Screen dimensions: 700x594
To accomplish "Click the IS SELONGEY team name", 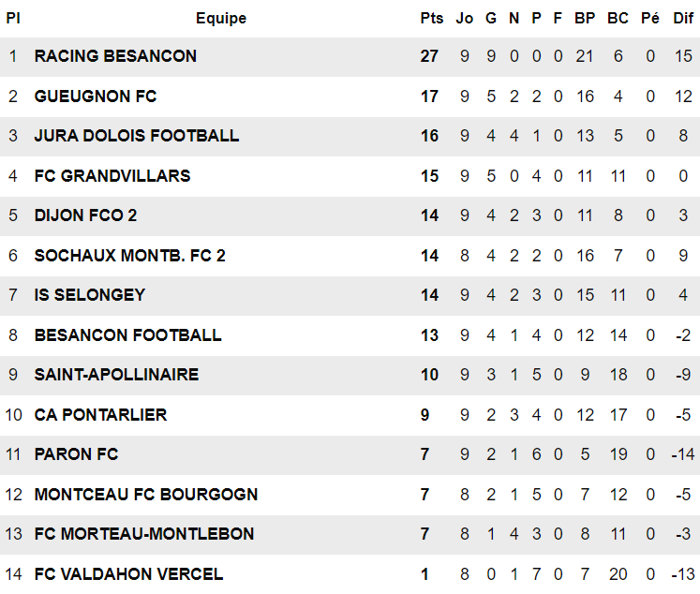I will coord(90,295).
